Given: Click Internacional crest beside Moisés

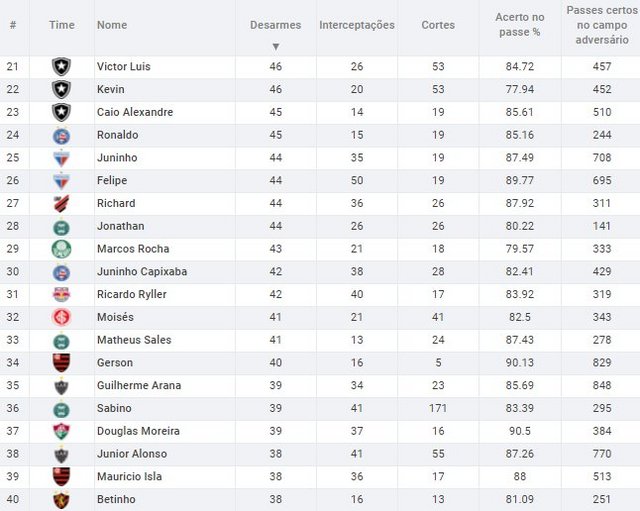Looking at the screenshot, I should tap(61, 317).
